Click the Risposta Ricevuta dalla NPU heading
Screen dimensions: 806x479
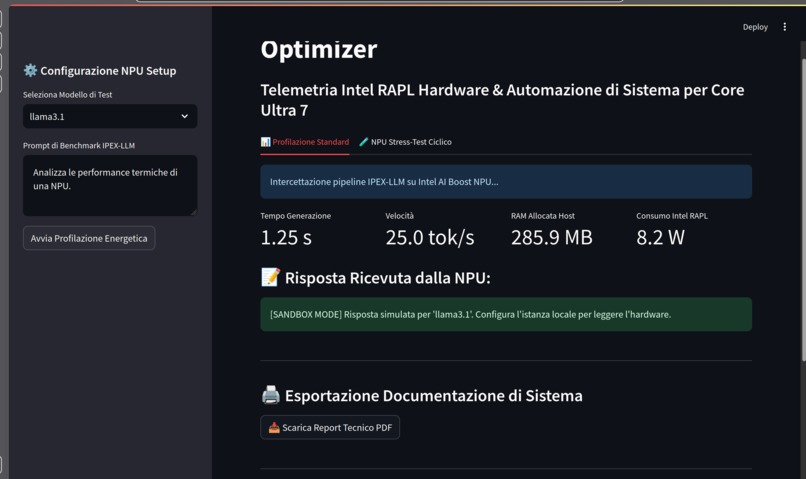[x=388, y=278]
